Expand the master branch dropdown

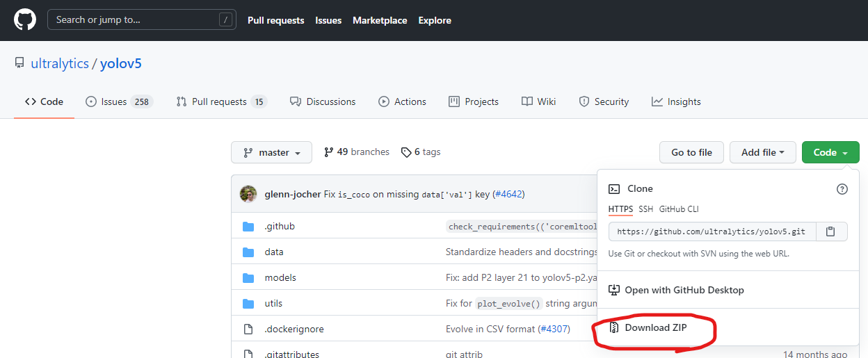[x=271, y=152]
